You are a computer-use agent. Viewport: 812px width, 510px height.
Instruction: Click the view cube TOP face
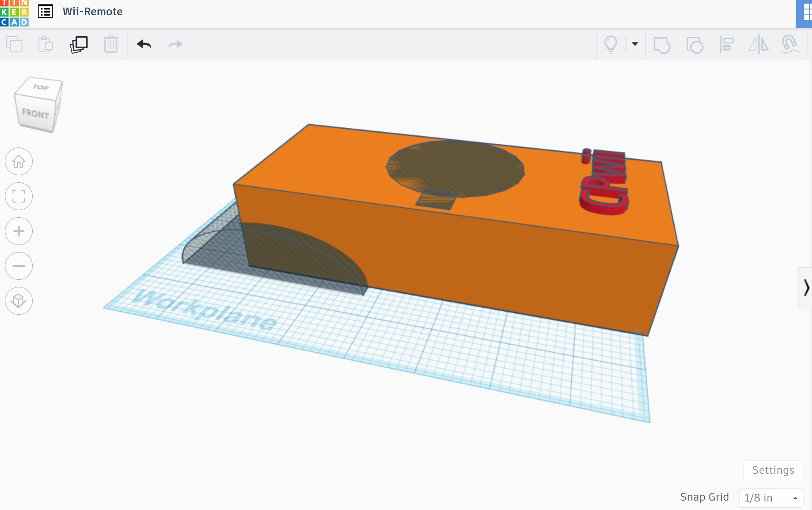pyautogui.click(x=40, y=88)
